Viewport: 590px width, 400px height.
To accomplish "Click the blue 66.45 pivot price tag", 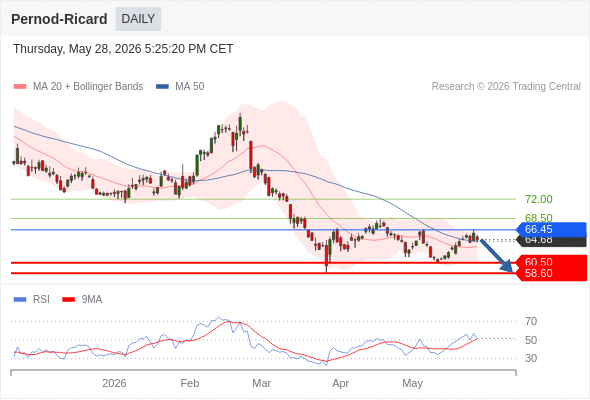I will (x=552, y=229).
